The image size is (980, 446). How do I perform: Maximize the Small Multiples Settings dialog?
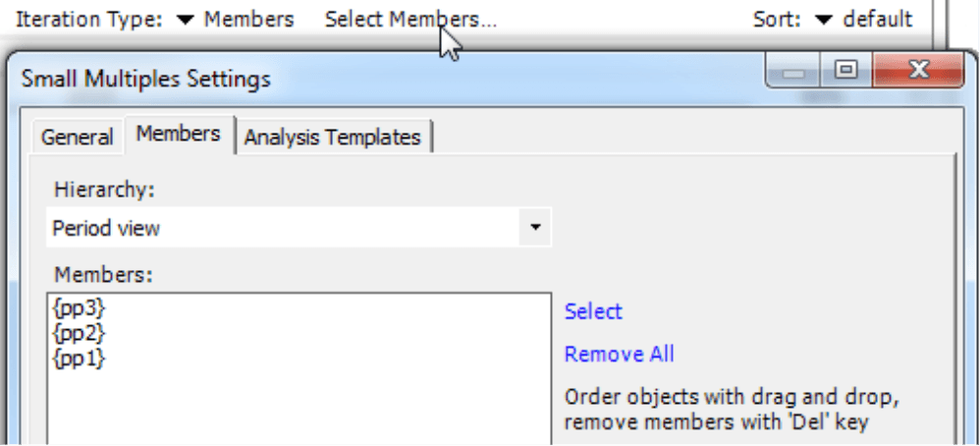coord(845,71)
